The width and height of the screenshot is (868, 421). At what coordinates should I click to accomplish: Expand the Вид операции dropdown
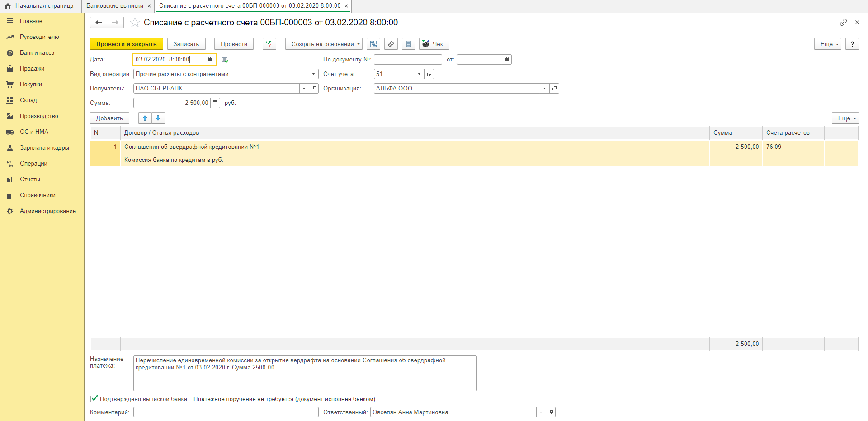[x=313, y=74]
